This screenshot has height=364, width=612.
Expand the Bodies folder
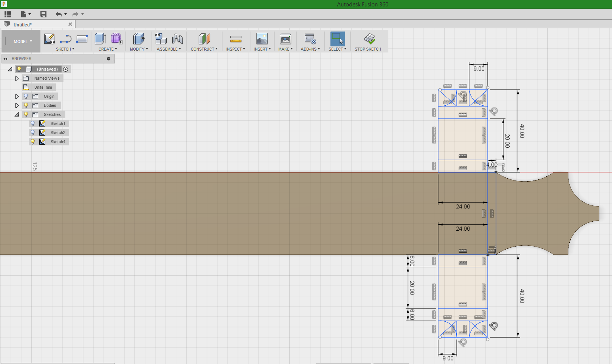[17, 105]
